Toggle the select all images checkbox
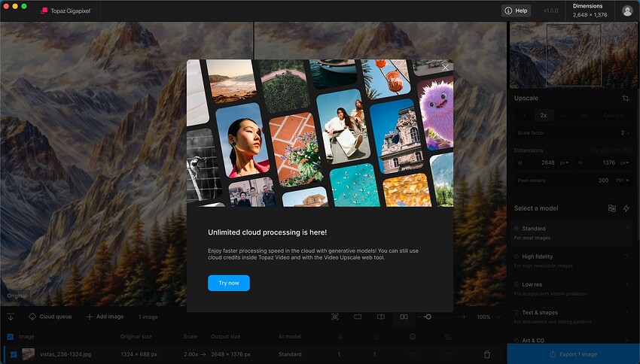 point(11,337)
